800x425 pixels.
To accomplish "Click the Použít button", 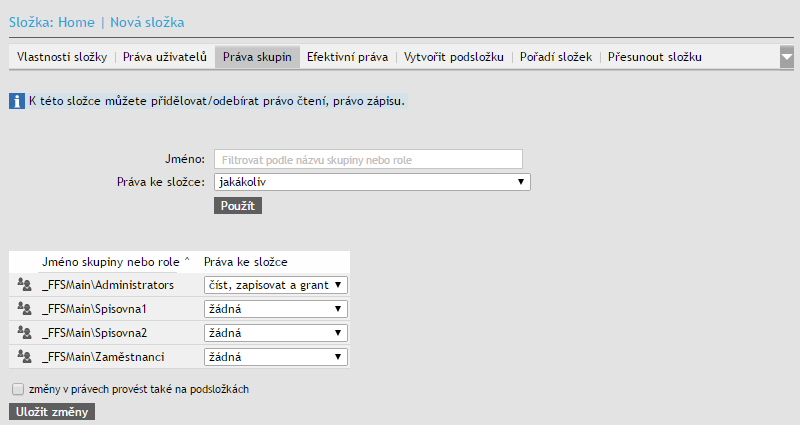I will [x=238, y=205].
